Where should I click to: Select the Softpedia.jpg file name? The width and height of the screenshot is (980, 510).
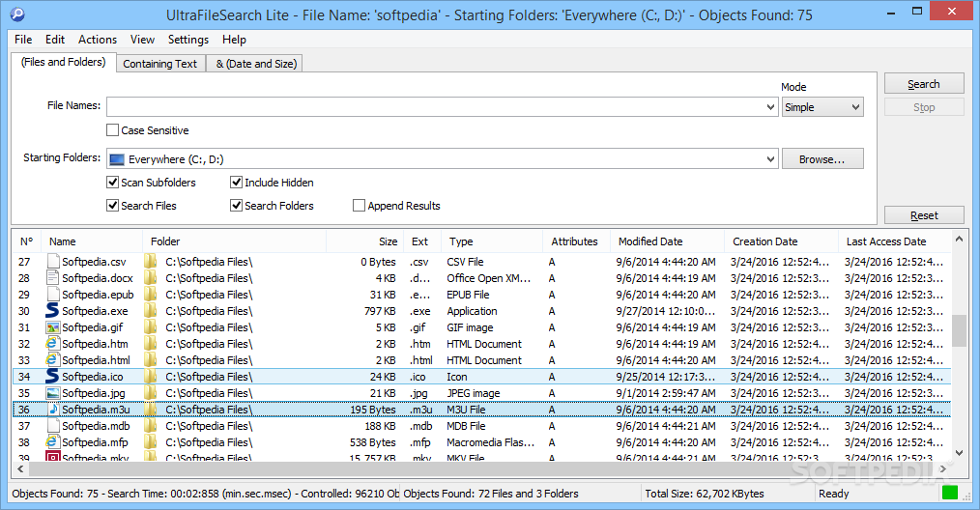93,393
